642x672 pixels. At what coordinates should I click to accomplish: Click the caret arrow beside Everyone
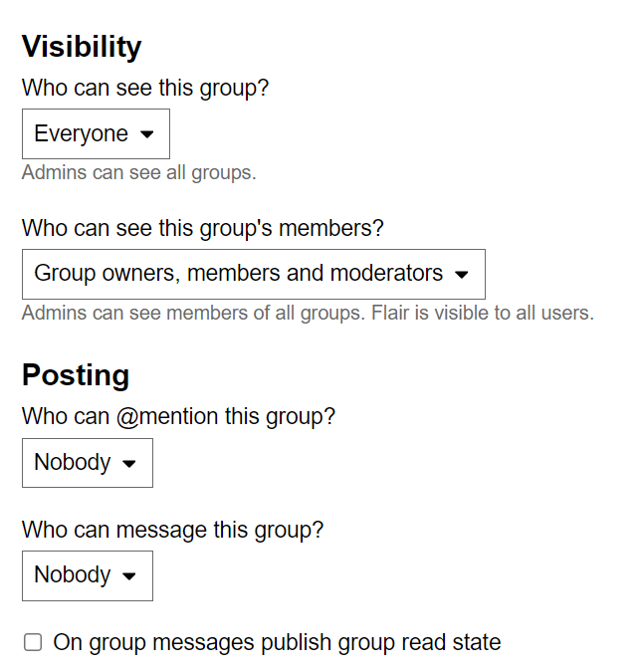pos(147,134)
